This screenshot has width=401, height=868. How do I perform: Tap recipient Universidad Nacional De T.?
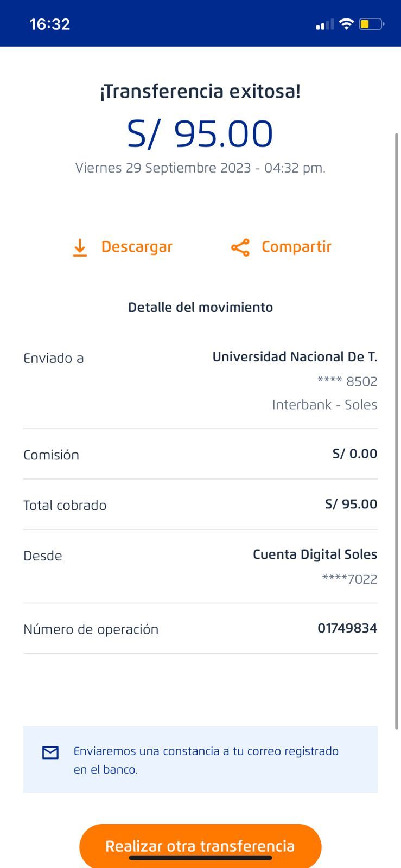295,357
